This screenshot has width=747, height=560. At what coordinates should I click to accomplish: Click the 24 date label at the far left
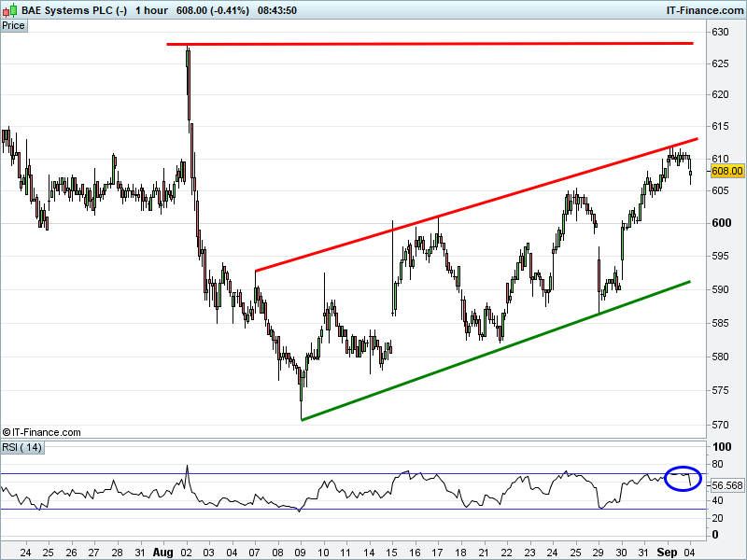[26, 553]
